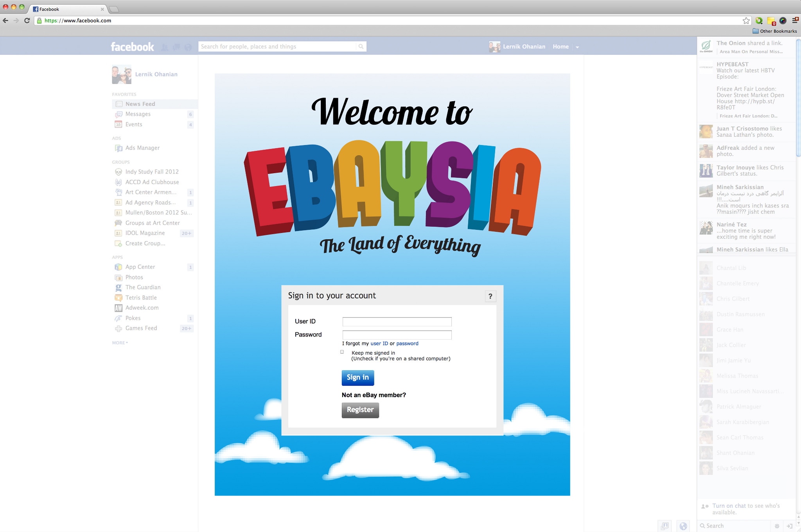Click the Register button
The width and height of the screenshot is (801, 532).
click(360, 410)
